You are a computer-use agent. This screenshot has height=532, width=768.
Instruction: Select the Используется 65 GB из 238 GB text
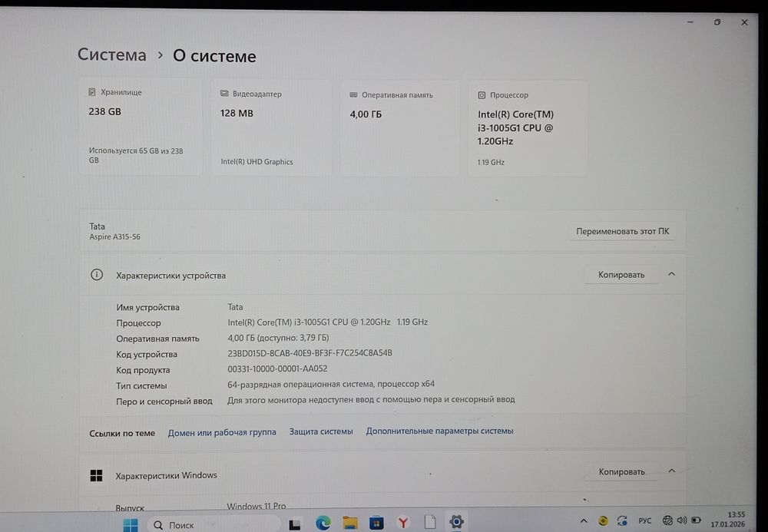click(136, 155)
